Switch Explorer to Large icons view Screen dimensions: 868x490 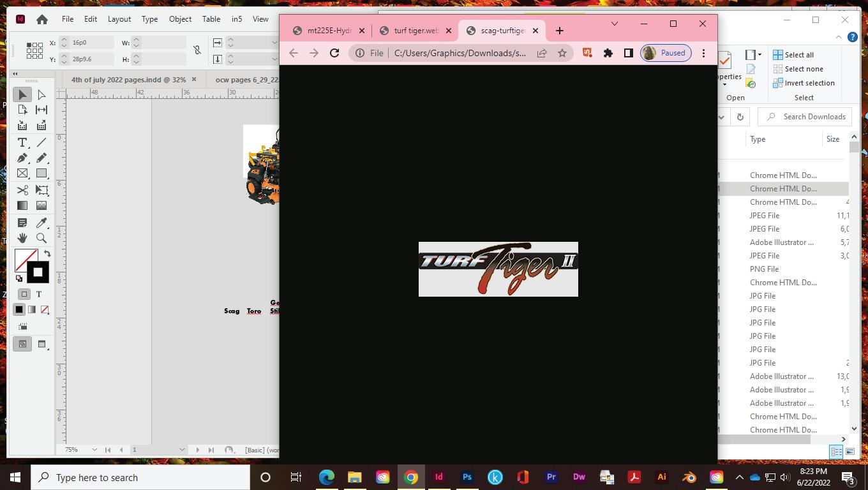pos(850,452)
